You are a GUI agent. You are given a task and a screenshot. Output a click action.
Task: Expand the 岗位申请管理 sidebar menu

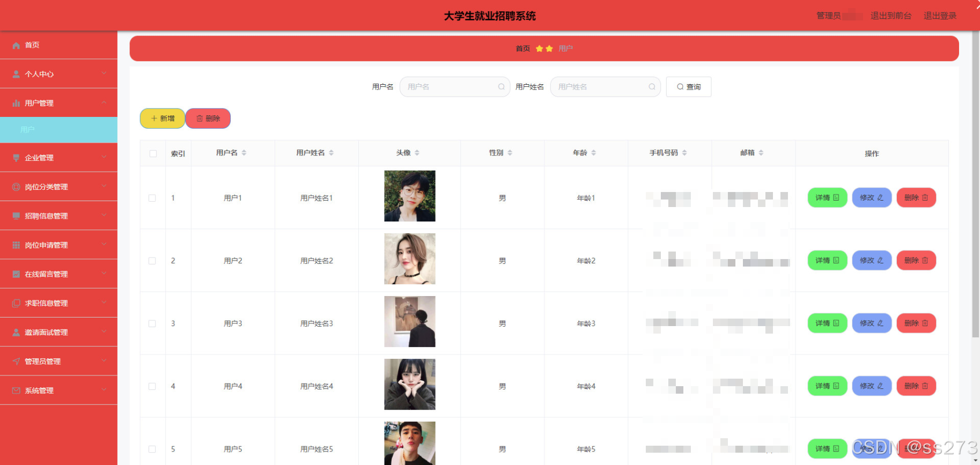click(x=58, y=245)
